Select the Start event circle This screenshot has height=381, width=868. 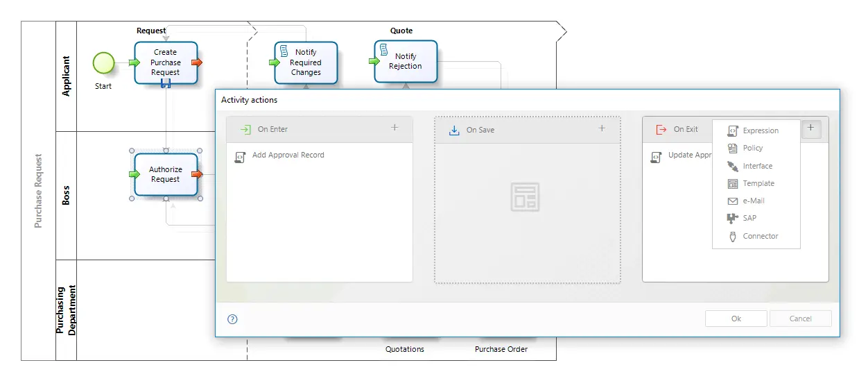(103, 63)
